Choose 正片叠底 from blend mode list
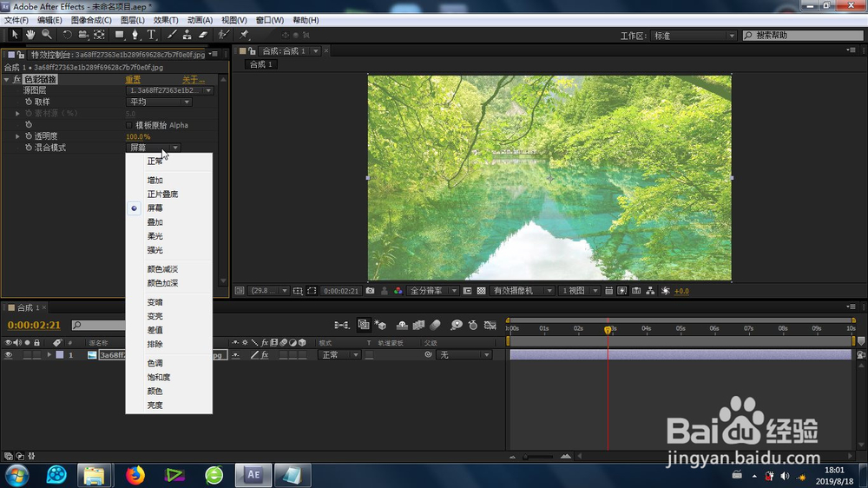This screenshot has height=488, width=868. 162,195
